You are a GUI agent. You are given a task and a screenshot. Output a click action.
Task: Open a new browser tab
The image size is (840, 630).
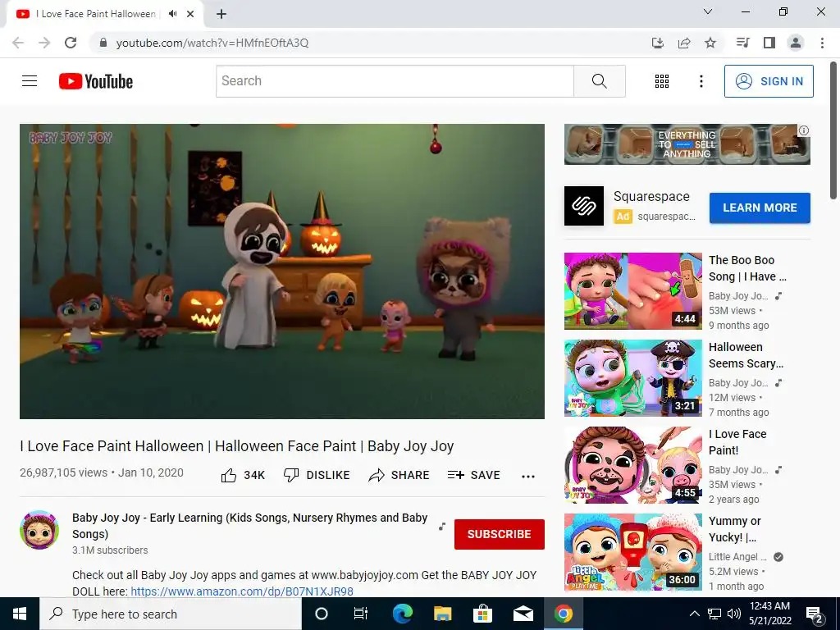click(221, 14)
